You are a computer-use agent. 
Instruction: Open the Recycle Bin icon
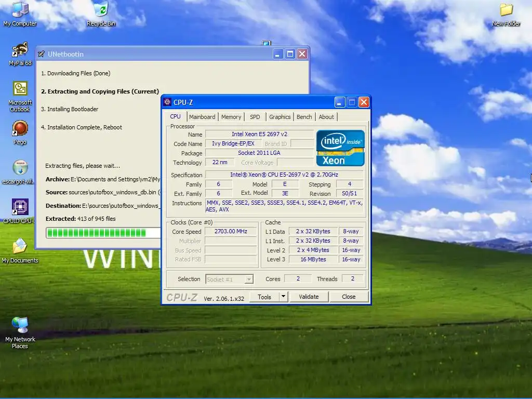point(101,14)
